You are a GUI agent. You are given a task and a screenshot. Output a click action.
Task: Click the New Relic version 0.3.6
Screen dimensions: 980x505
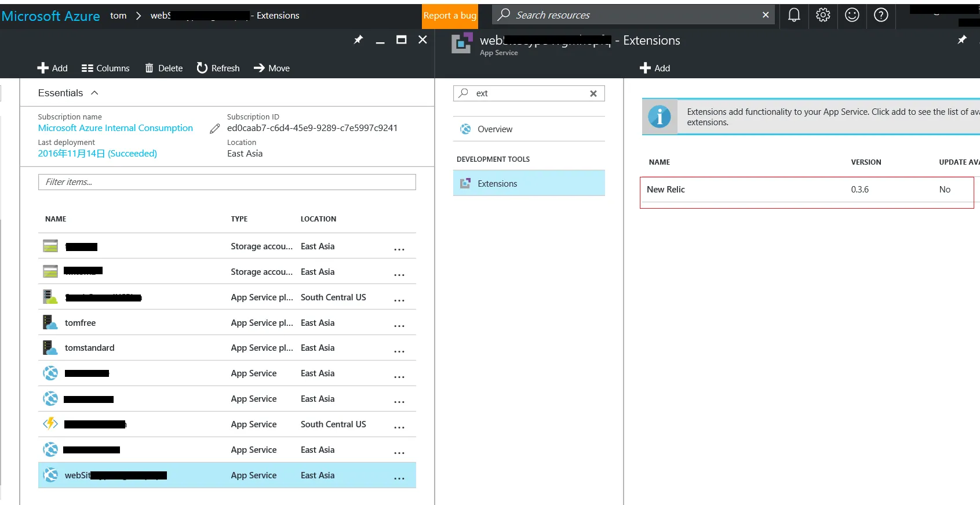point(859,190)
